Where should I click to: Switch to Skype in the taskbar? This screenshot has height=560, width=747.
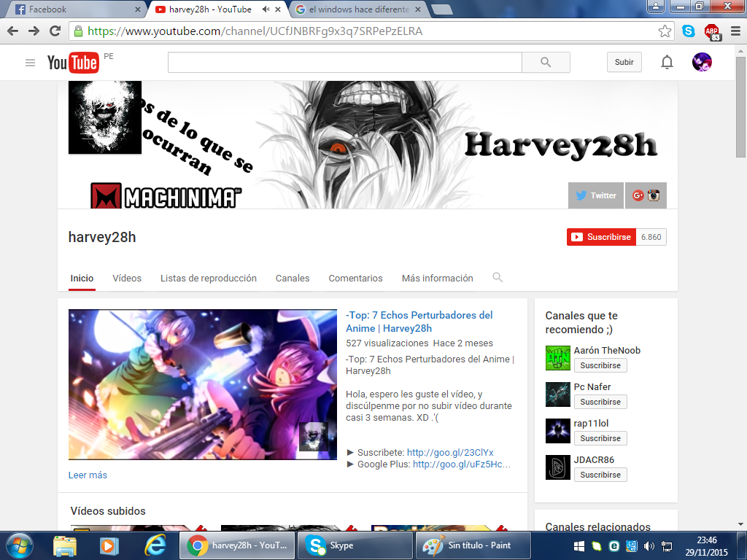click(x=355, y=545)
